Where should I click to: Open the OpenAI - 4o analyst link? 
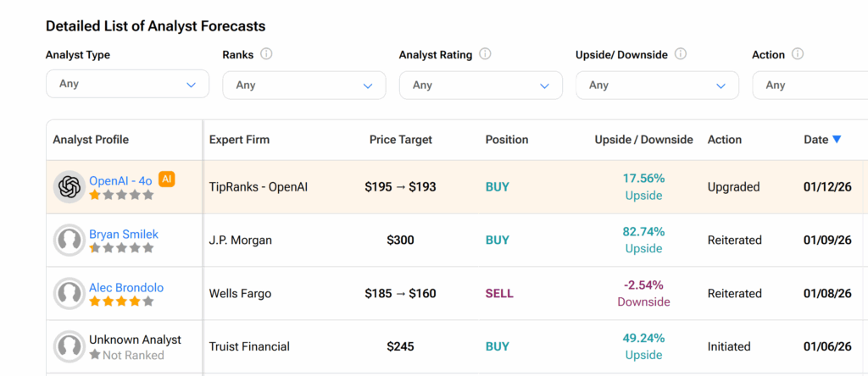[x=120, y=180]
